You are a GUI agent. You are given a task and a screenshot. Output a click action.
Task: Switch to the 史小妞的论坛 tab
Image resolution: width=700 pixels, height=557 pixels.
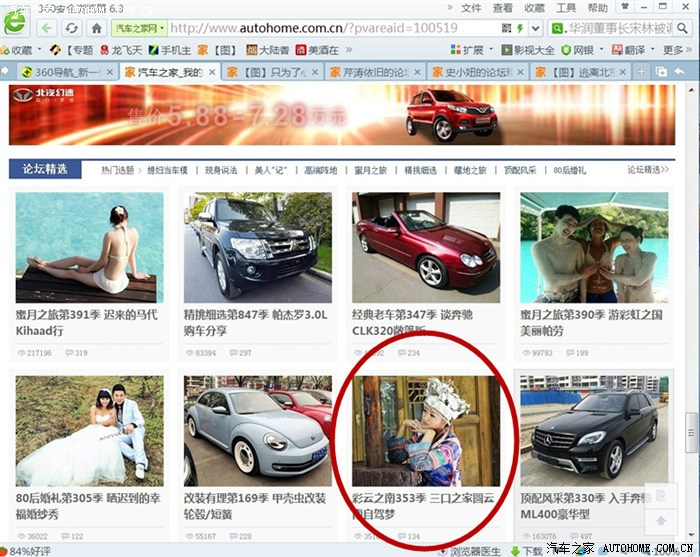point(474,72)
